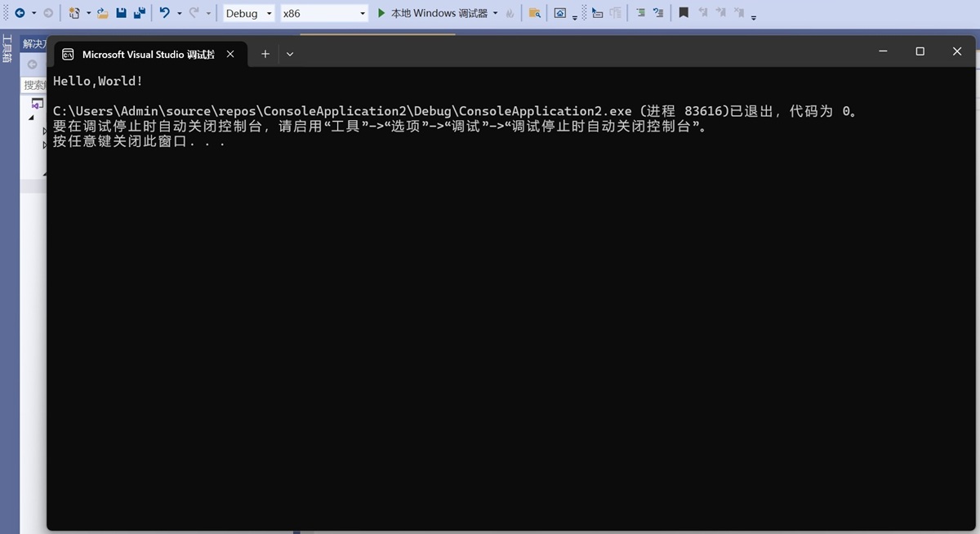
Task: Click the 解决方案 panel title
Action: click(34, 44)
